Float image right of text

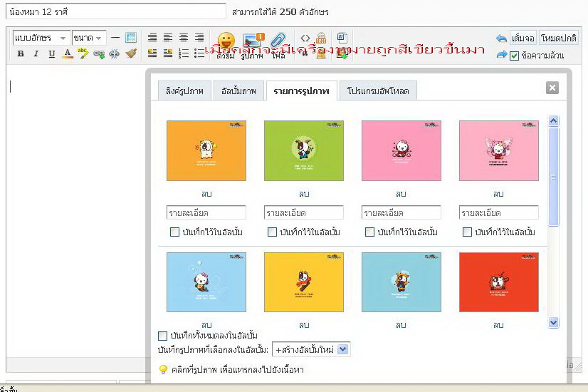point(168,53)
